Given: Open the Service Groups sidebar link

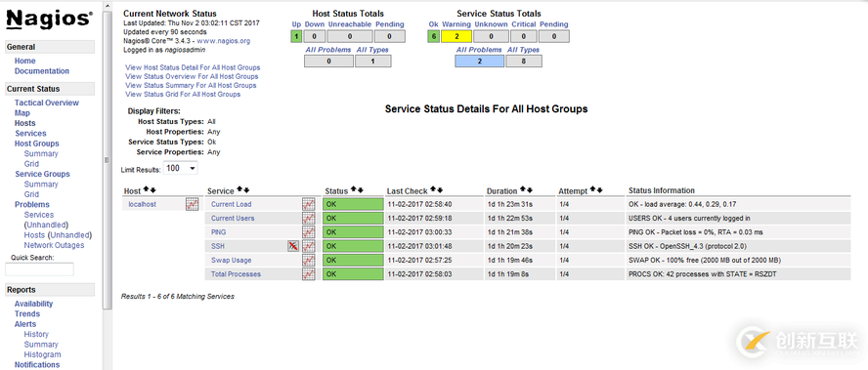Looking at the screenshot, I should (42, 174).
